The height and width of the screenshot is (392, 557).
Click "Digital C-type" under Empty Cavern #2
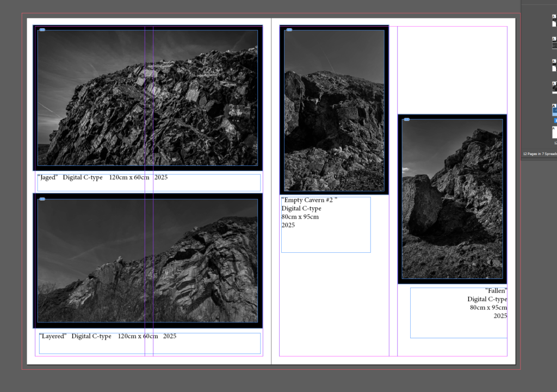point(301,208)
